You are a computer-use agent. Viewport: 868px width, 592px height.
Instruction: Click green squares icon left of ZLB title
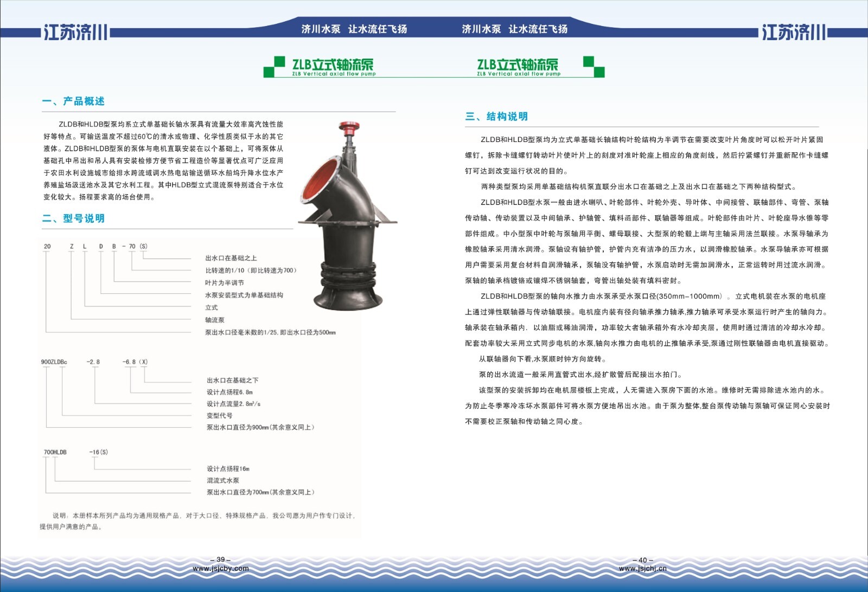pyautogui.click(x=274, y=67)
